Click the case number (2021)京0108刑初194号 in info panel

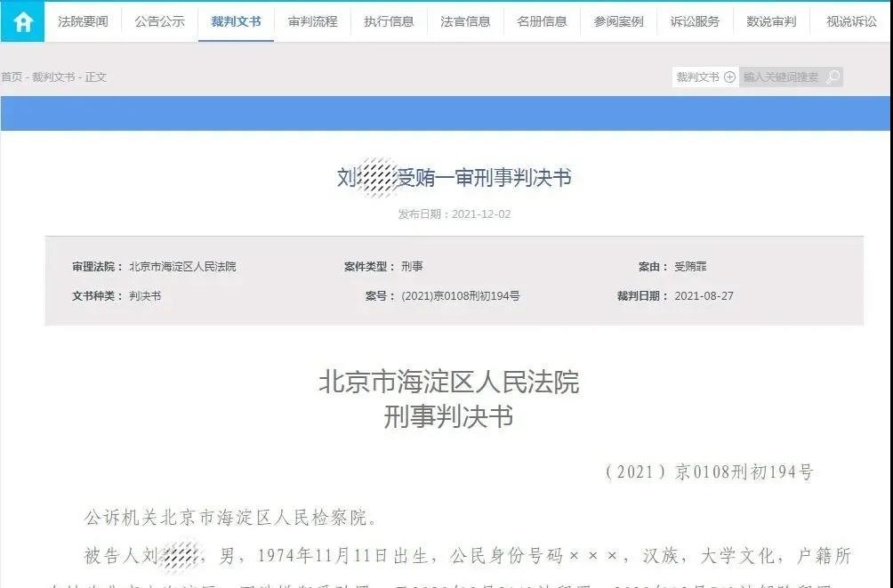(x=461, y=296)
